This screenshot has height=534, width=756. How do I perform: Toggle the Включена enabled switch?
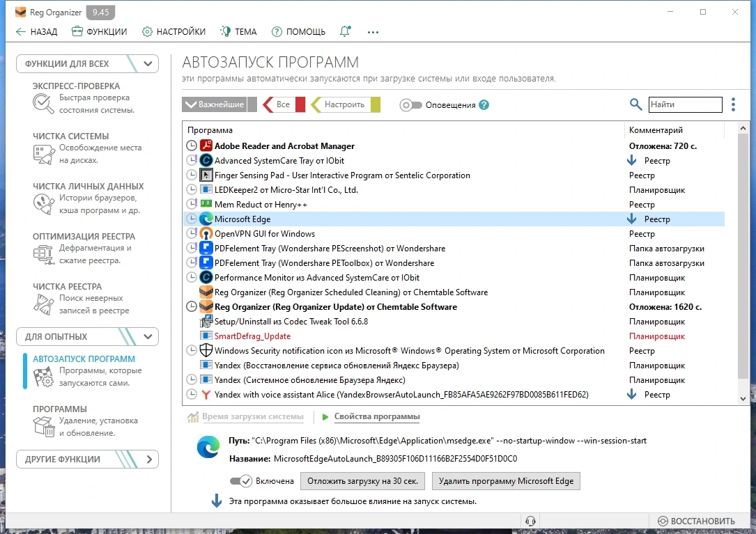coord(240,481)
